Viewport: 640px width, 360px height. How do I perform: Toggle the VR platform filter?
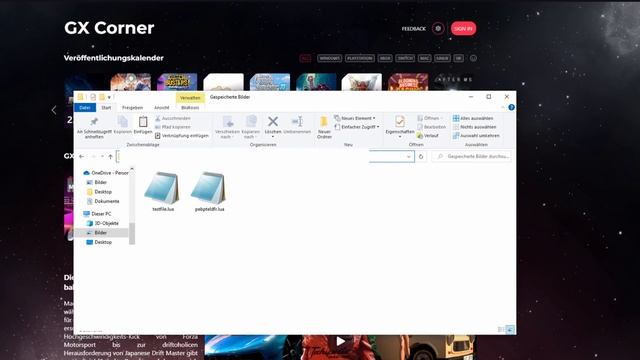[x=458, y=58]
